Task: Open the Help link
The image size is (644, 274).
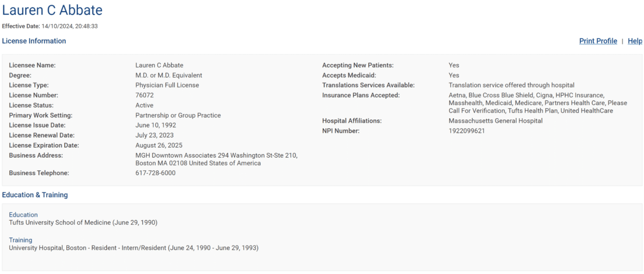Action: [x=635, y=41]
